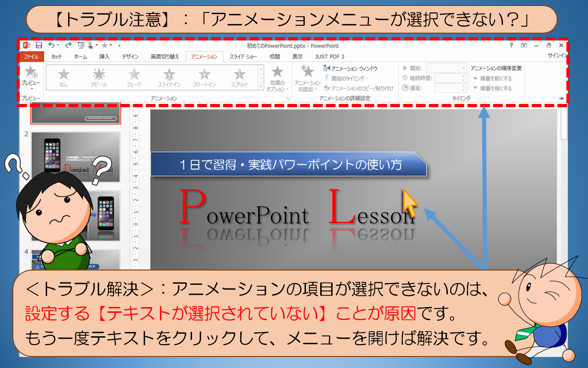Choose the アピール animation star

click(99, 77)
